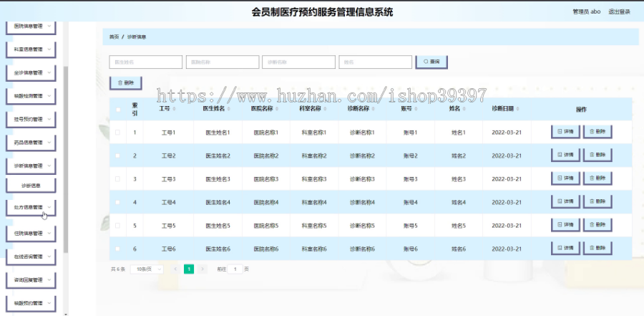644x316 pixels.
Task: Sort by the 诊断名称 column sort arrows
Action: tap(373, 109)
